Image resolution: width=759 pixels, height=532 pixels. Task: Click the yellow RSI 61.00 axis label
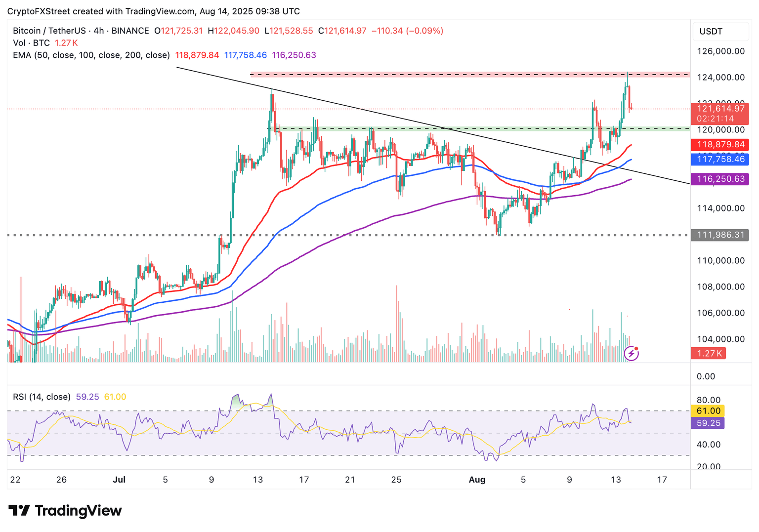point(708,411)
